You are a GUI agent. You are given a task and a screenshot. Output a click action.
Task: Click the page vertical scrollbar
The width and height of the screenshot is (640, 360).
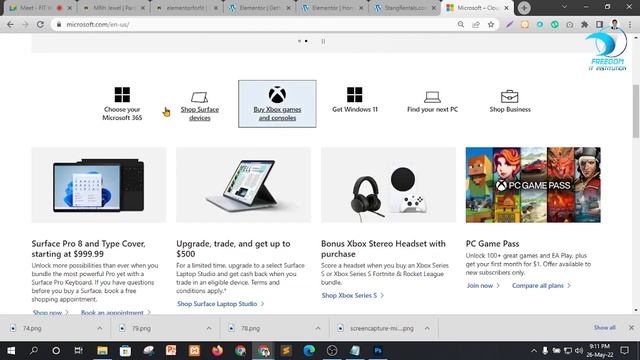(x=636, y=112)
